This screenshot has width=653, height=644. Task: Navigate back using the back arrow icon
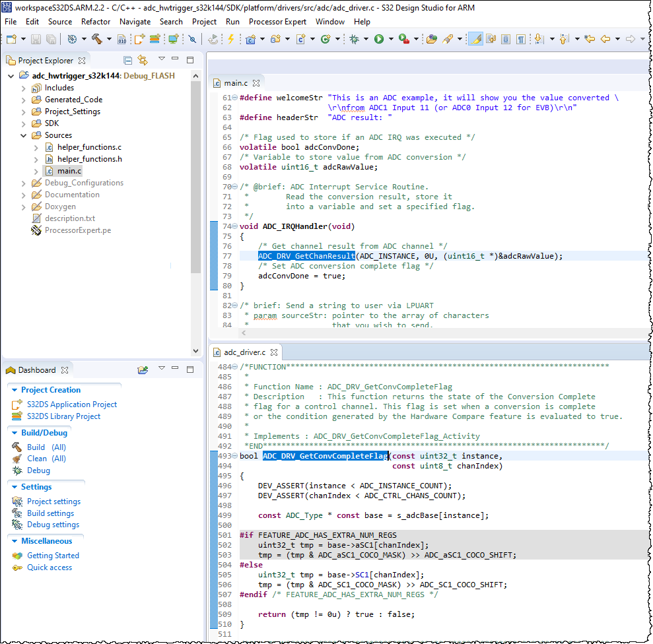[605, 40]
